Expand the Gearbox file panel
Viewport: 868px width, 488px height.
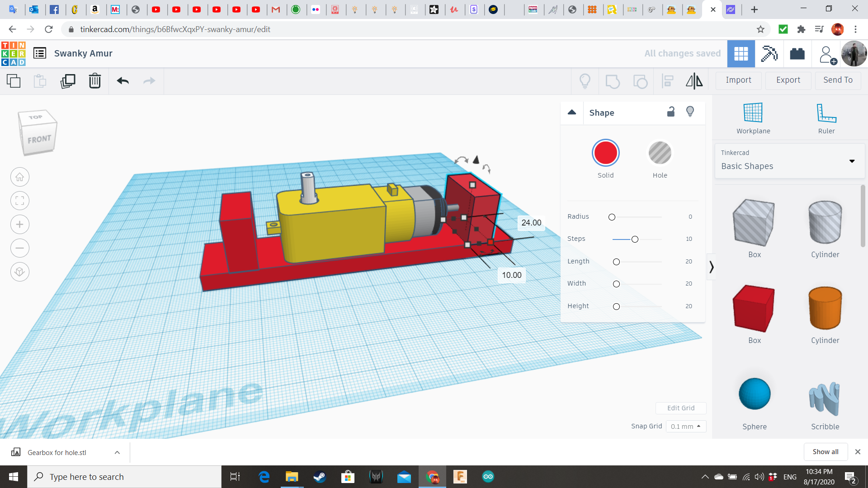pyautogui.click(x=117, y=452)
